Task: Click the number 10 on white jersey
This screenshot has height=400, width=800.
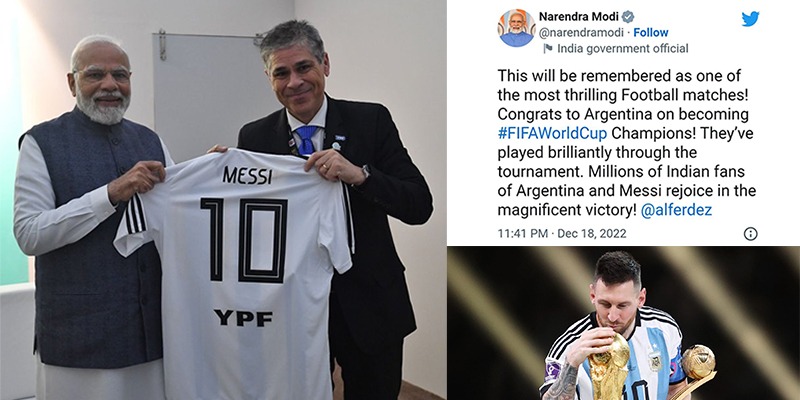Action: [x=244, y=240]
